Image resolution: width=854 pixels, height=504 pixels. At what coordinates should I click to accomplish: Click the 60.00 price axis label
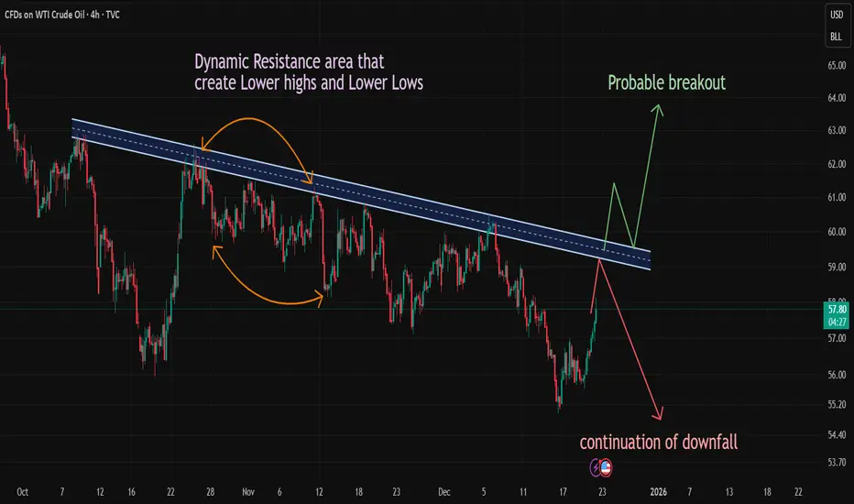pyautogui.click(x=837, y=232)
